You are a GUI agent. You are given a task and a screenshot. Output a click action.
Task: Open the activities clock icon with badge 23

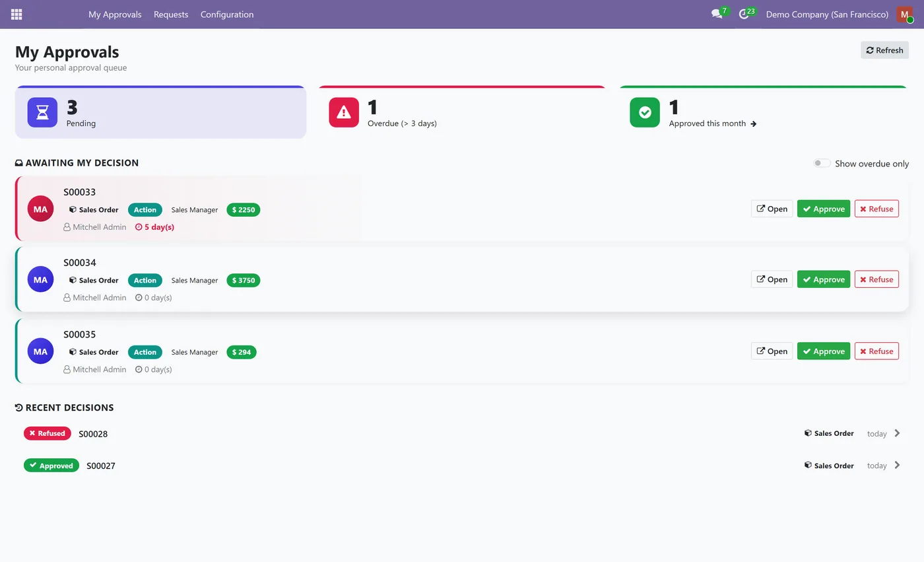744,14
